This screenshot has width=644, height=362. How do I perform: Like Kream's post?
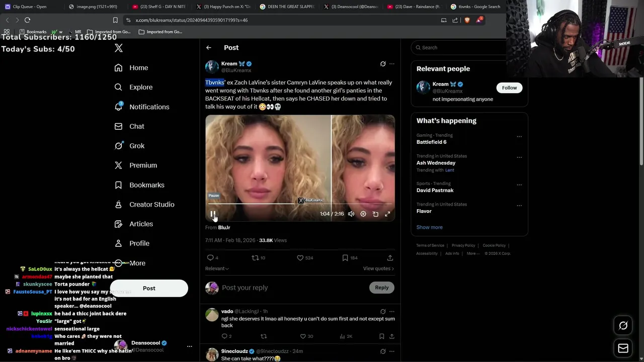(x=305, y=257)
